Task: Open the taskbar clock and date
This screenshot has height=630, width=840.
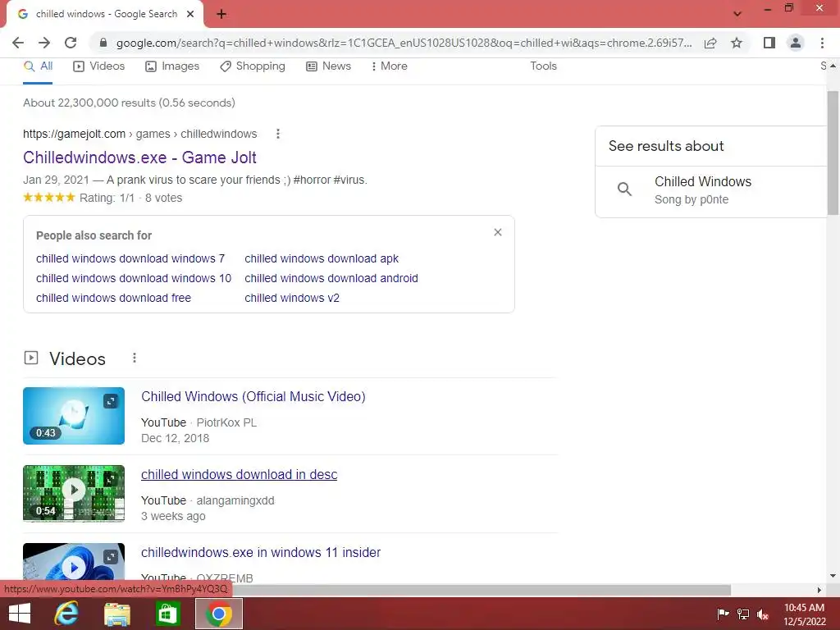Action: tap(805, 614)
